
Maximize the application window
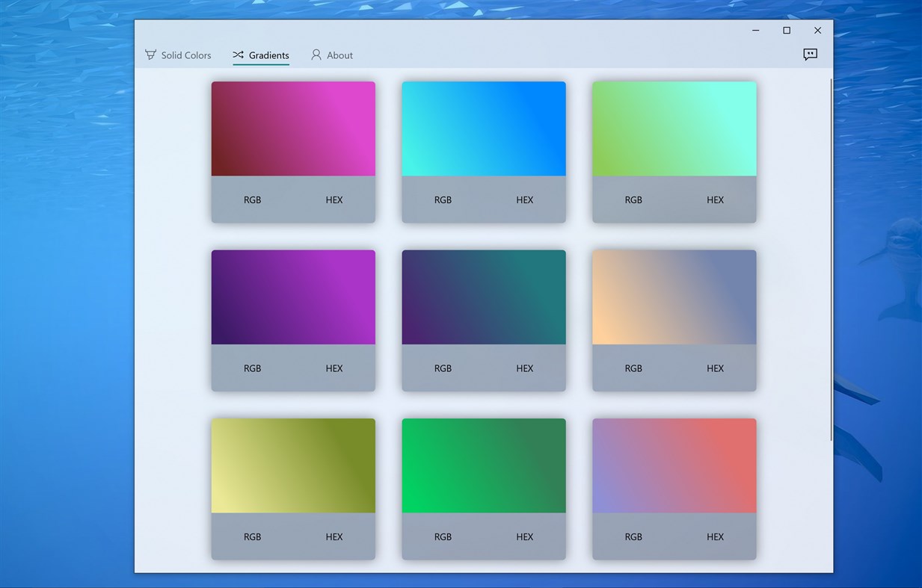pyautogui.click(x=787, y=31)
